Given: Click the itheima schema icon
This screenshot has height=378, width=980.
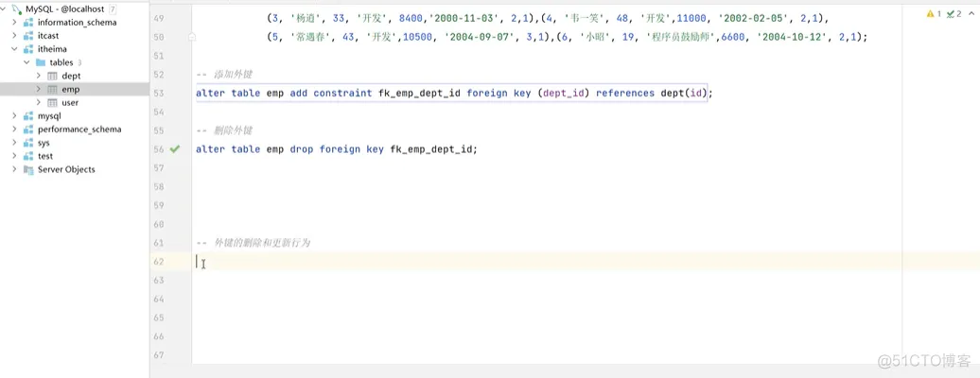Looking at the screenshot, I should [28, 49].
